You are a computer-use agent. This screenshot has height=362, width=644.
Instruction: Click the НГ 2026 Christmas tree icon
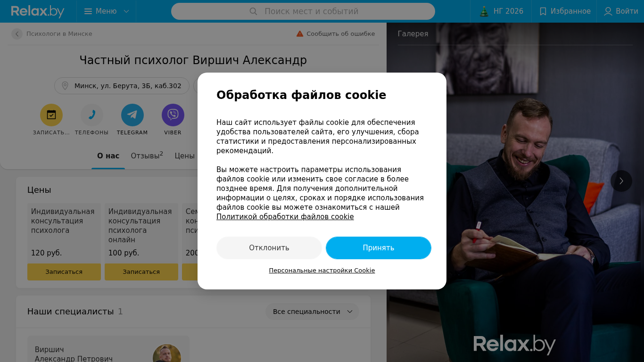click(x=484, y=11)
